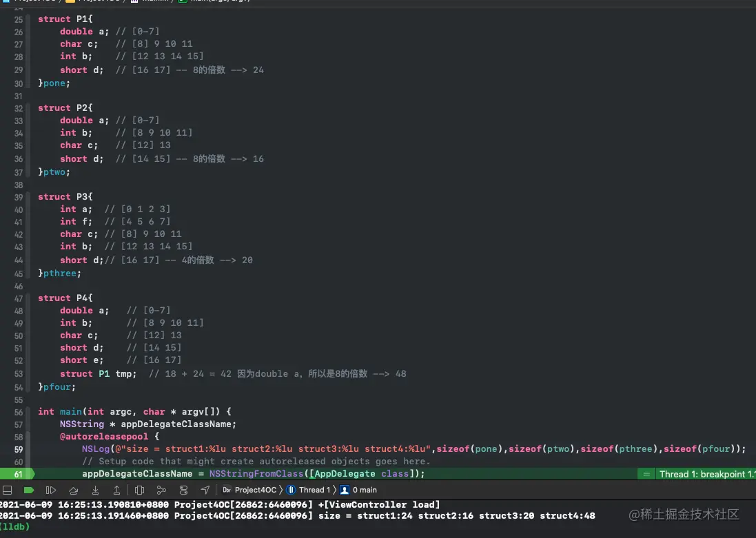Deactivate breakpoints with the green tag icon
Screen dimensions: 756x538
click(x=29, y=490)
